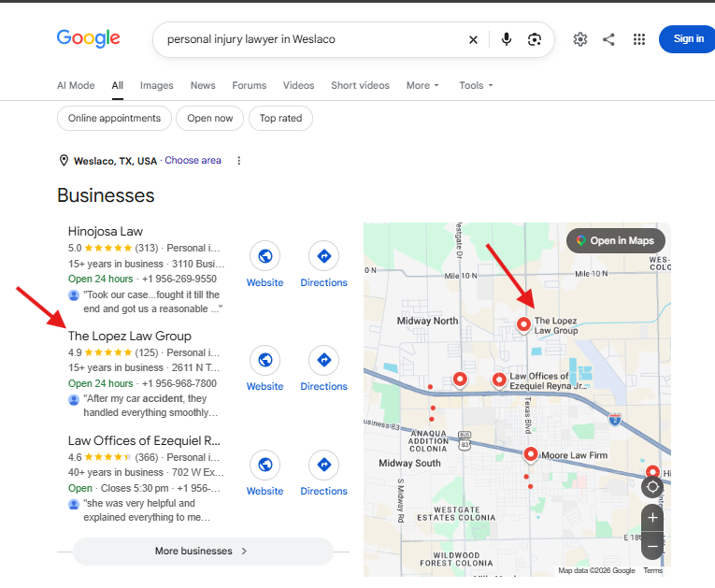The height and width of the screenshot is (588, 715).
Task: Zoom out on the map
Action: coord(652,546)
